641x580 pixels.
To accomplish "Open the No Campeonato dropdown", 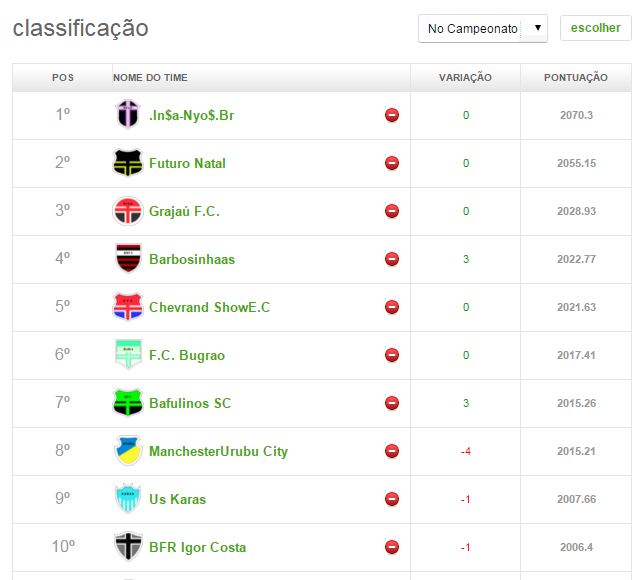I will pyautogui.click(x=482, y=29).
